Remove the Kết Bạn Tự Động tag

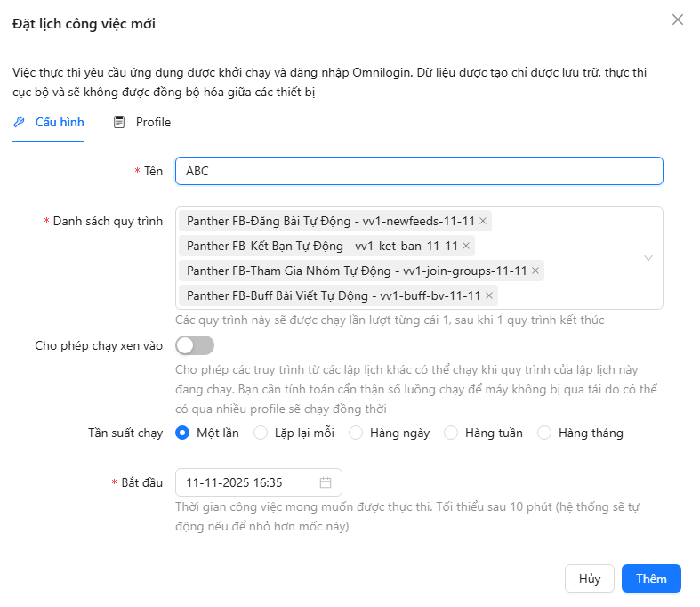click(466, 246)
